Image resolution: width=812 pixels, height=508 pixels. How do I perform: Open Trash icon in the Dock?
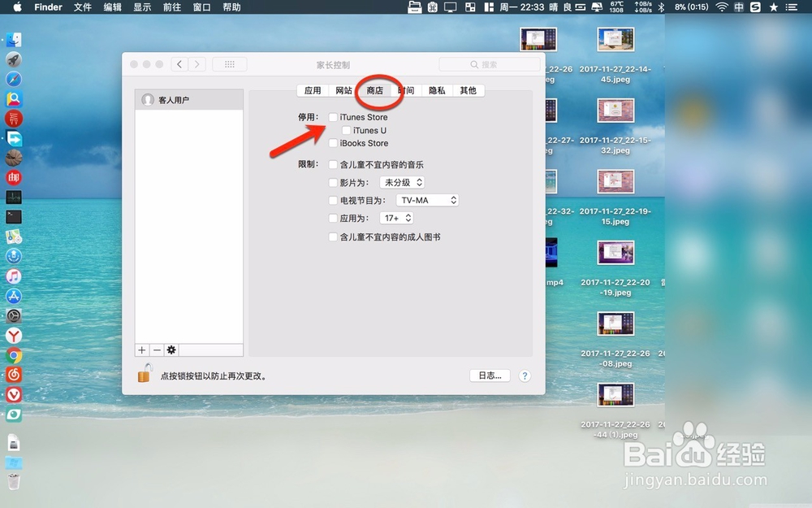tap(14, 481)
